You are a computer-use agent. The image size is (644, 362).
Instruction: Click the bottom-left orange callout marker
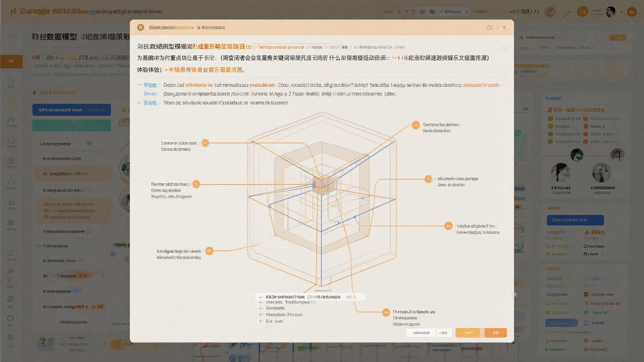pos(209,251)
